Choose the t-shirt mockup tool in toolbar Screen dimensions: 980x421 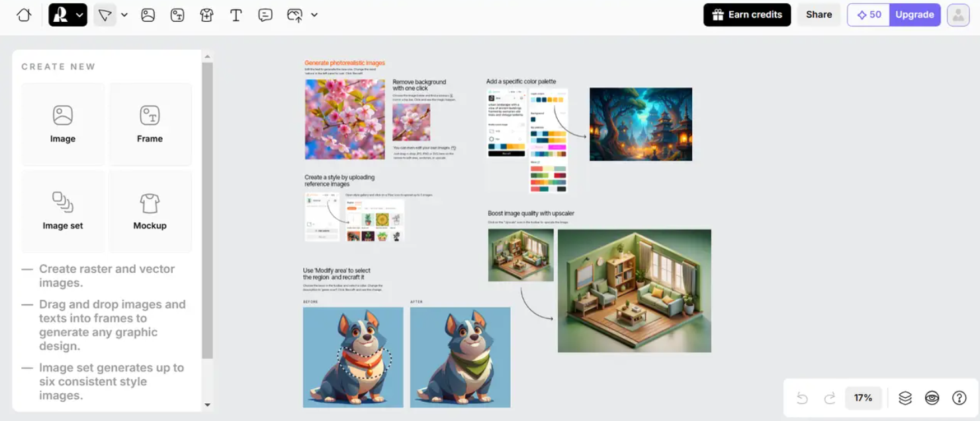(206, 15)
